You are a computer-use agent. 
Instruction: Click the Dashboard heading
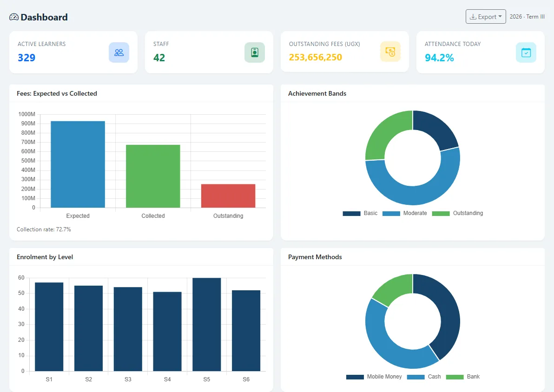[44, 17]
